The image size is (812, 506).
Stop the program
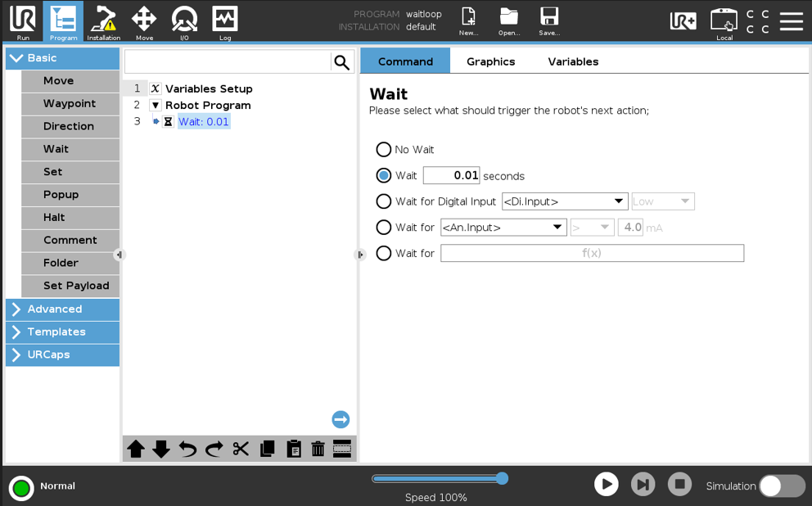(x=679, y=484)
